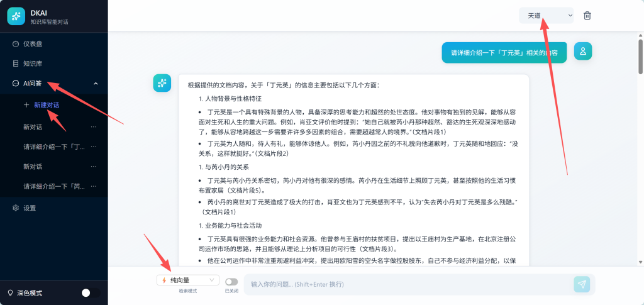Send message with paper plane button
Viewport: 644px width, 305px height.
(582, 284)
